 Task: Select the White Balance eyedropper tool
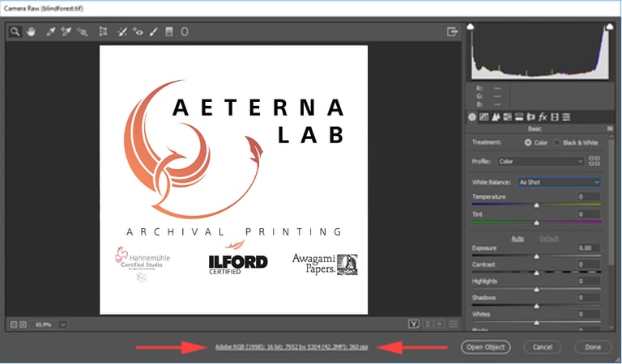point(50,32)
